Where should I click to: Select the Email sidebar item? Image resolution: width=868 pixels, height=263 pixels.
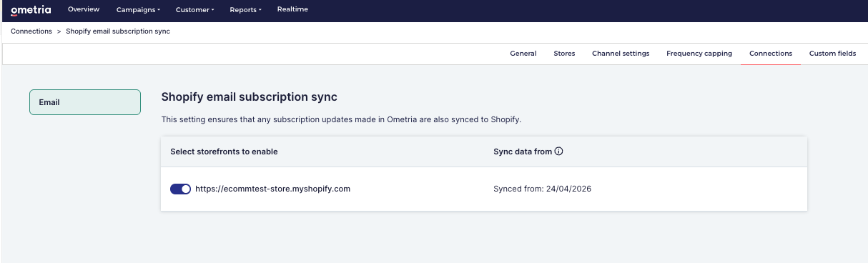tap(85, 102)
